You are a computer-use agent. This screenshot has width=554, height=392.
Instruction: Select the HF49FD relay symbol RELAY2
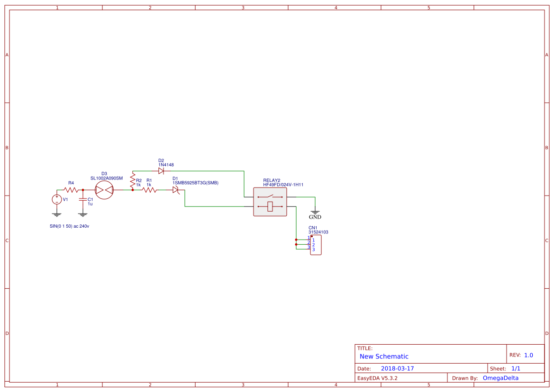tap(270, 203)
